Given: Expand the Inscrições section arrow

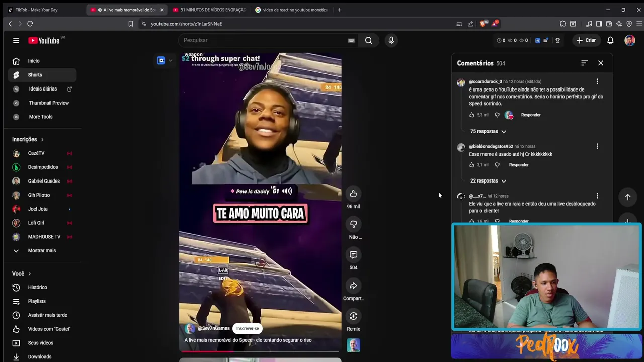Looking at the screenshot, I should click(x=42, y=139).
